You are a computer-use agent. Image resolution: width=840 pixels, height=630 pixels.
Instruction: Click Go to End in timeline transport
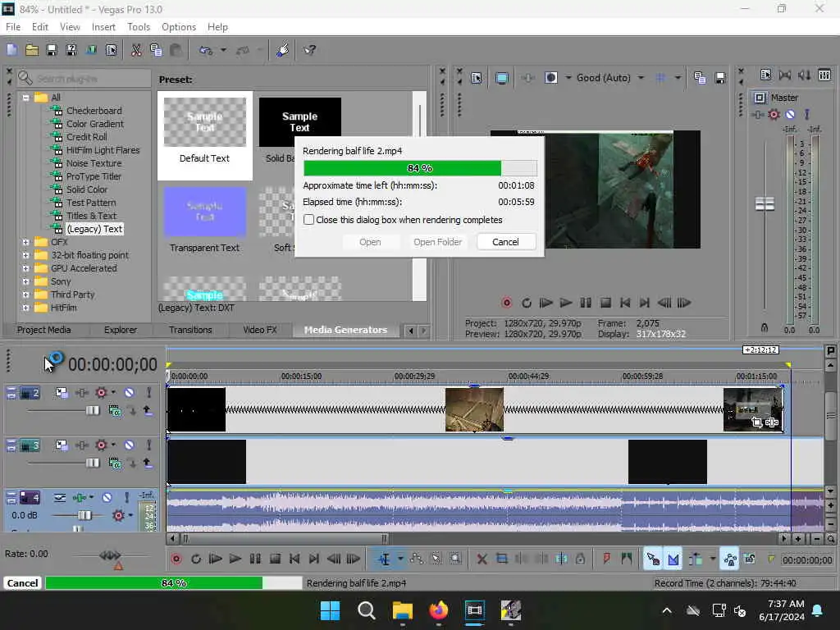coord(314,559)
